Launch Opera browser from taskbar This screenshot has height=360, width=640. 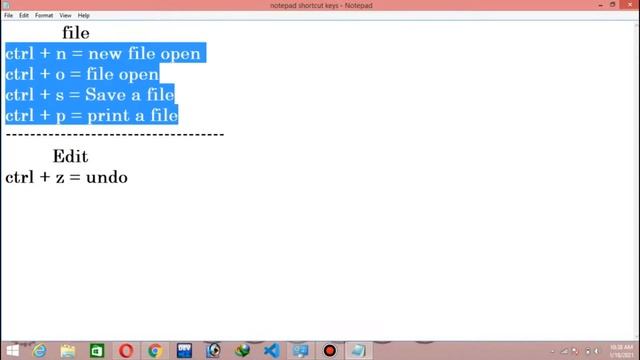126,351
